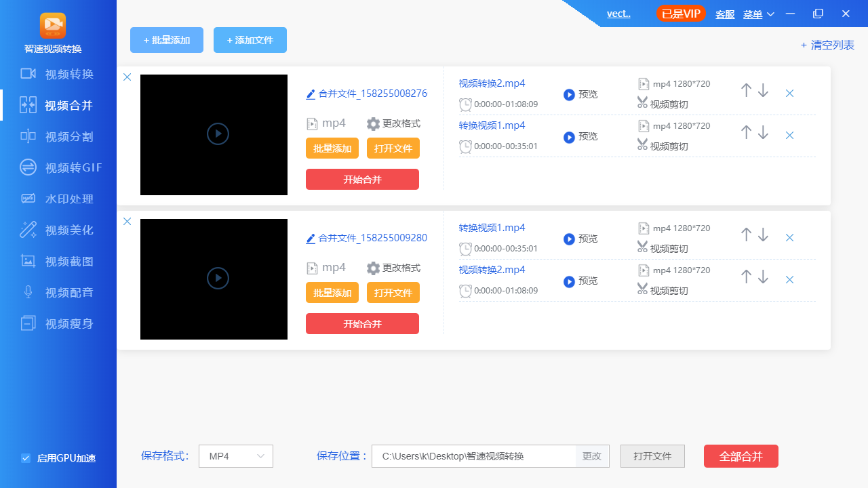Image resolution: width=868 pixels, height=488 pixels.
Task: Switch to 视频分割 in sidebar
Action: pos(68,137)
